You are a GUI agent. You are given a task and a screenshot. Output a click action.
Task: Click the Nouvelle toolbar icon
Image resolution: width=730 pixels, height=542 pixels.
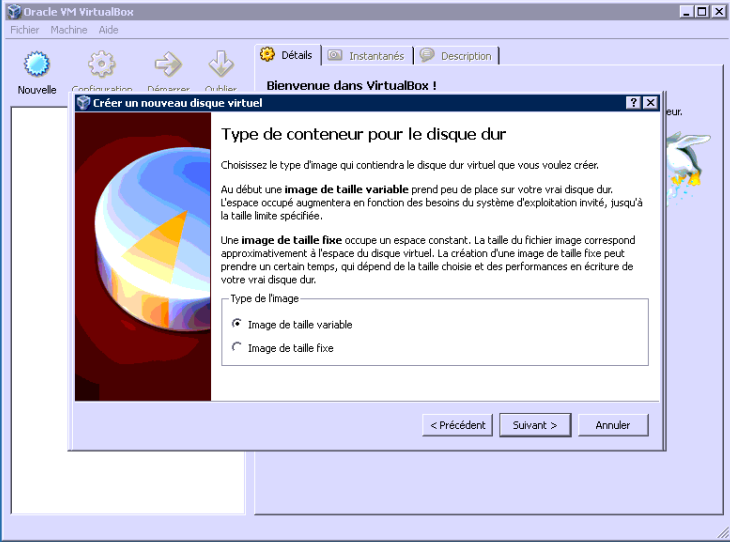[37, 65]
